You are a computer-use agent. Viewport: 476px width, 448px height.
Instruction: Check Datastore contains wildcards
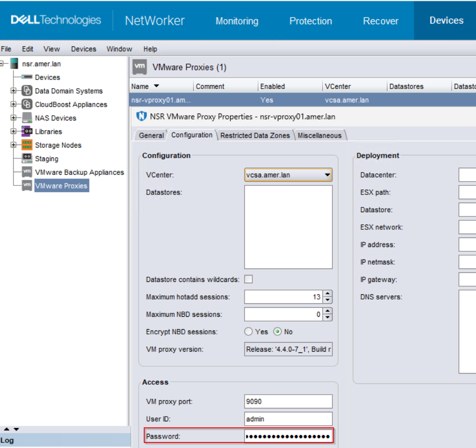[x=248, y=279]
